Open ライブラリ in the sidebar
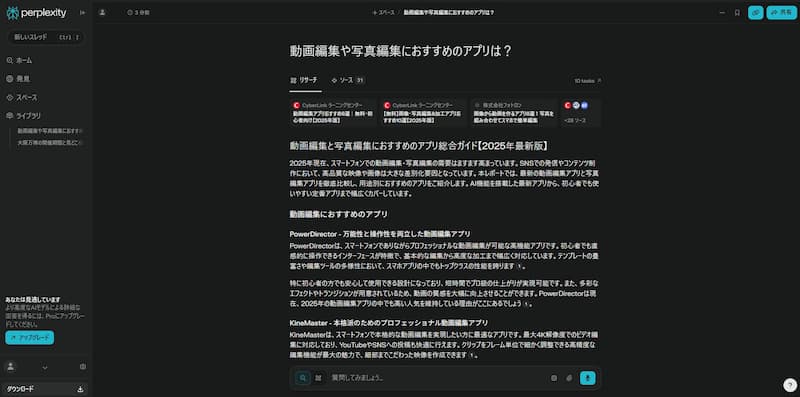The height and width of the screenshot is (397, 800). [x=23, y=116]
